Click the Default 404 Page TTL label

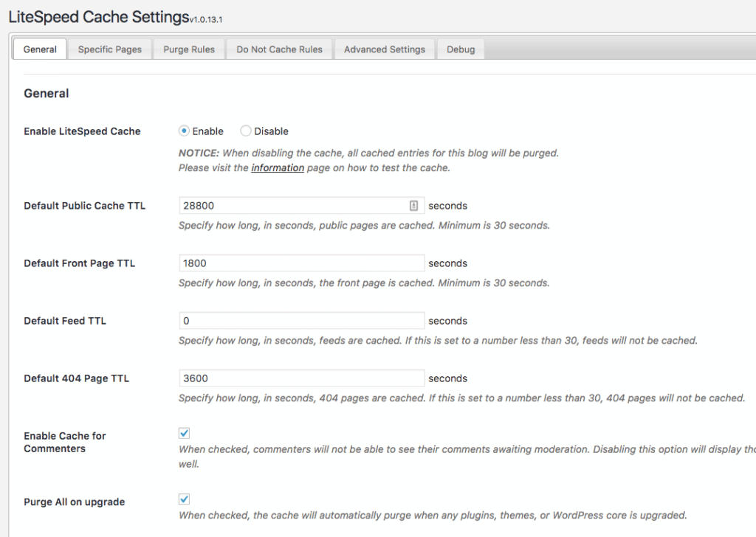point(77,378)
